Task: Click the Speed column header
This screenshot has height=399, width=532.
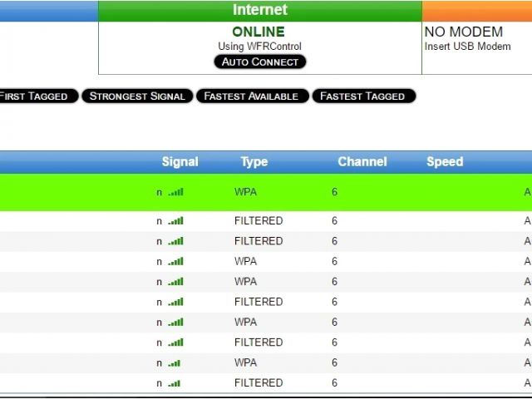Action: [x=445, y=162]
